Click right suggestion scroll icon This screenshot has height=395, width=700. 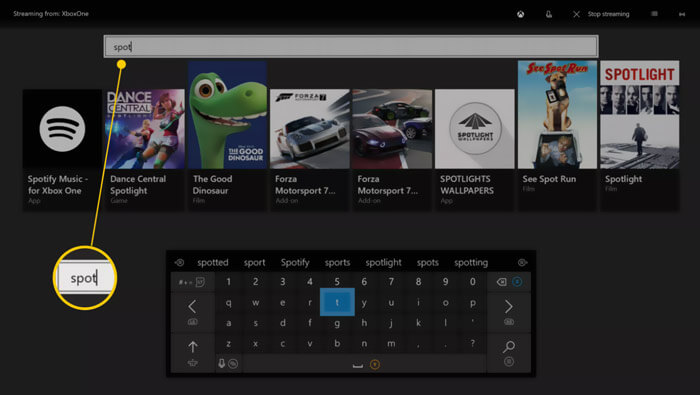pos(522,262)
